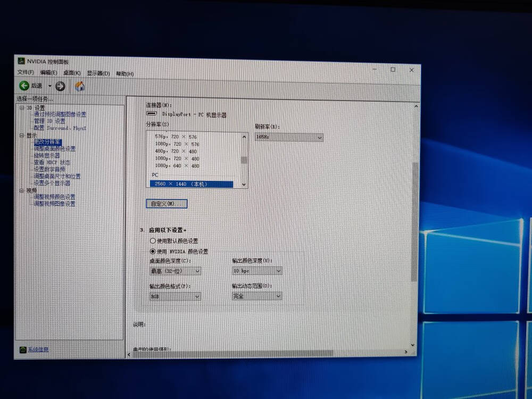
Task: Select resolution 480p, 720 × 480
Action: click(176, 151)
